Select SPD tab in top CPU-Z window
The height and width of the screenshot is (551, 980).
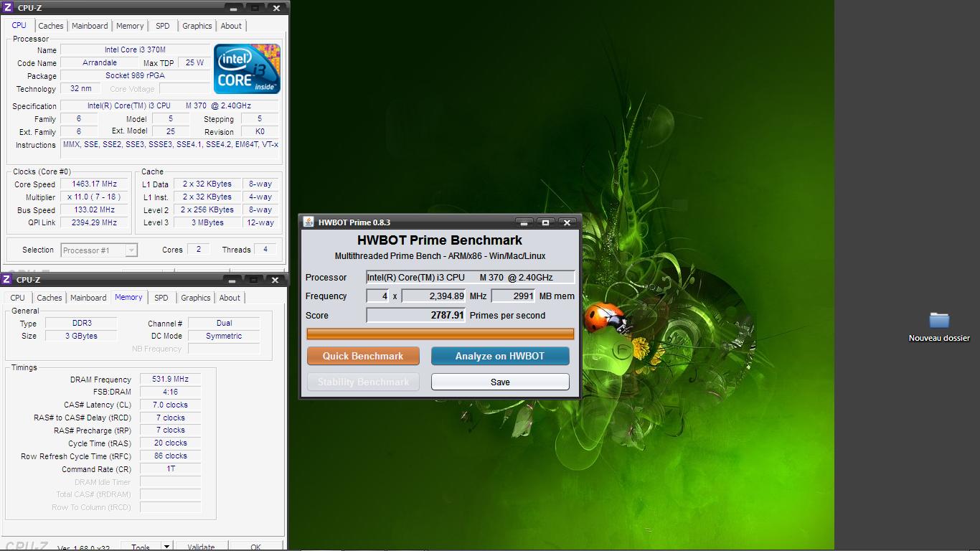pos(163,26)
